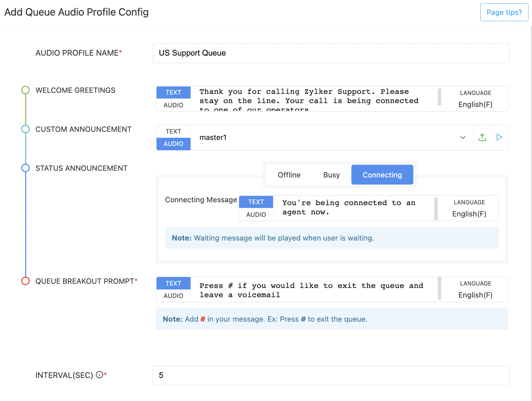Click the Page tips? button

504,12
